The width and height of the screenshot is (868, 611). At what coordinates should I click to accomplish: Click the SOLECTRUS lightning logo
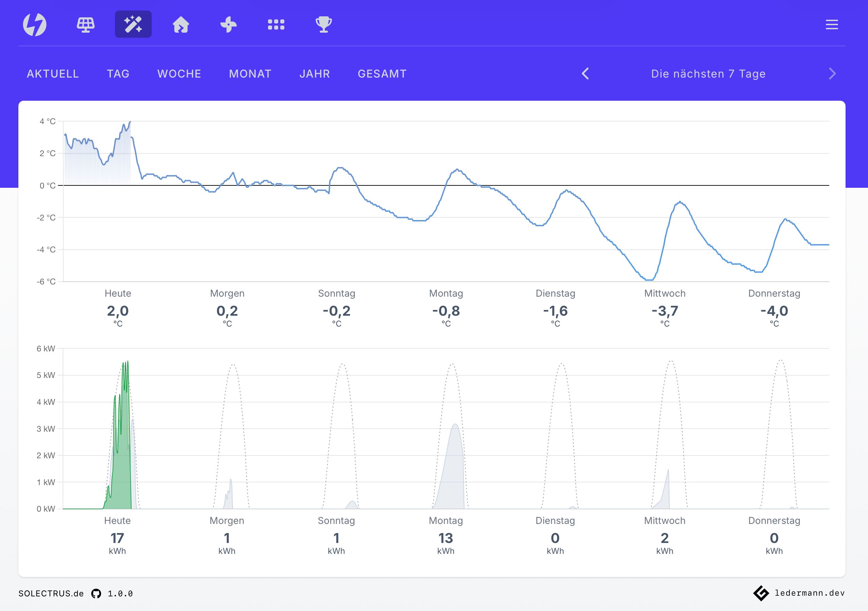point(36,24)
